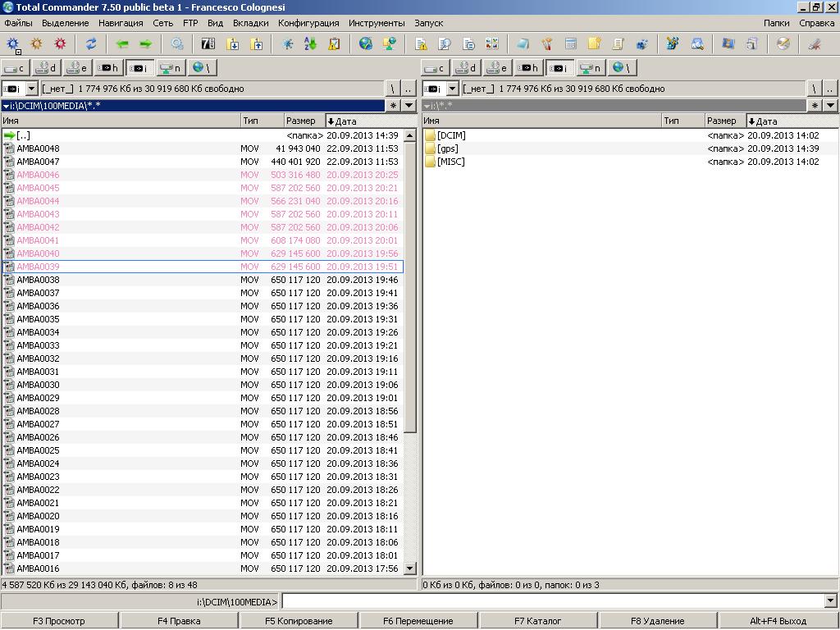The image size is (840, 630).
Task: Switch right panel to drive d
Action: click(466, 68)
